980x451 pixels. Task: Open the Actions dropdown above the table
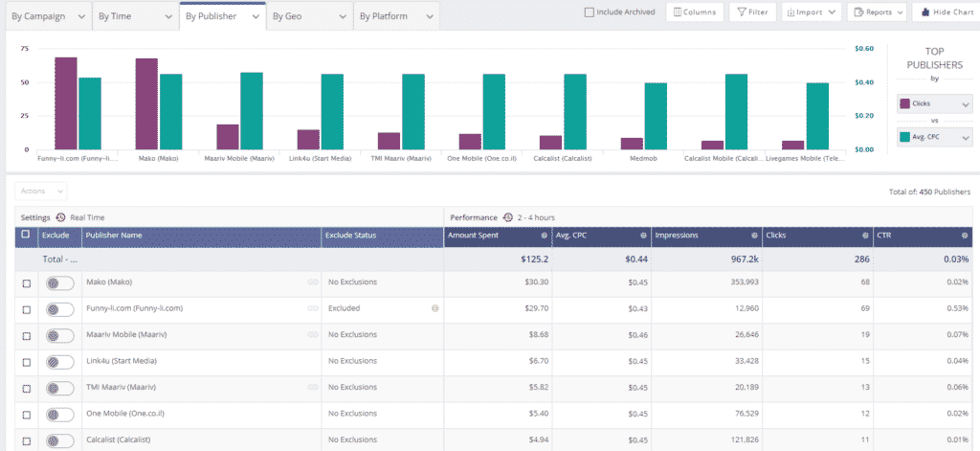pyautogui.click(x=40, y=192)
